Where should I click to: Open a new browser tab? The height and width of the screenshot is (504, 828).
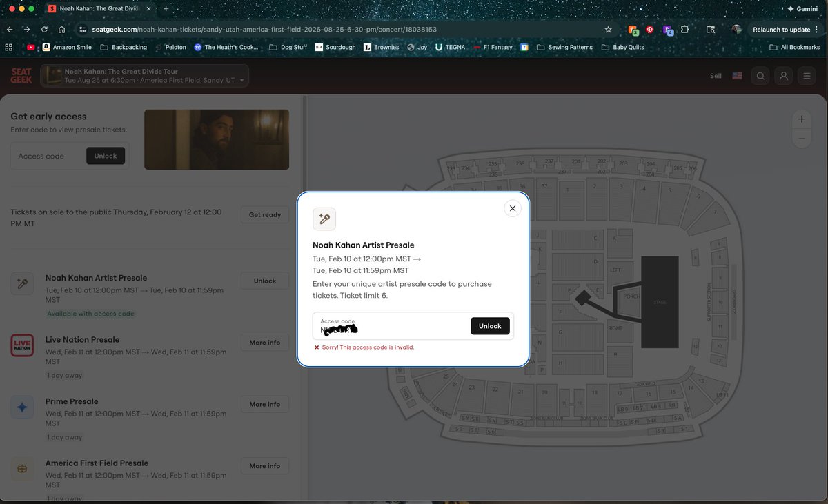click(166, 9)
